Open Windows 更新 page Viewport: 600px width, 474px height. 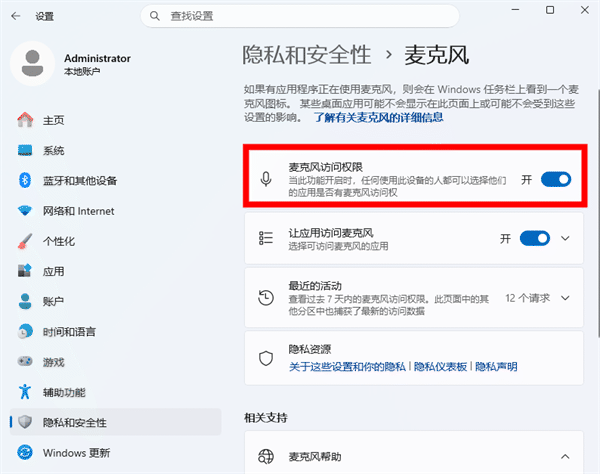click(x=116, y=453)
